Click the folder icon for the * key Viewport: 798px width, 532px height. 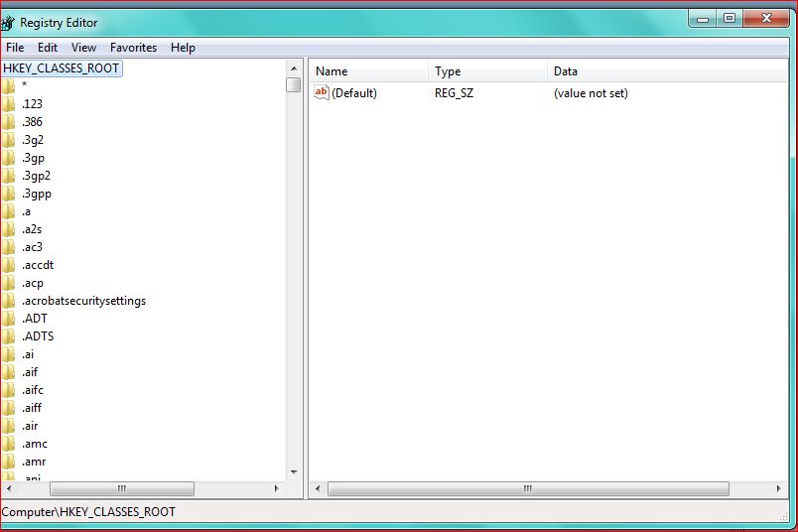click(8, 86)
